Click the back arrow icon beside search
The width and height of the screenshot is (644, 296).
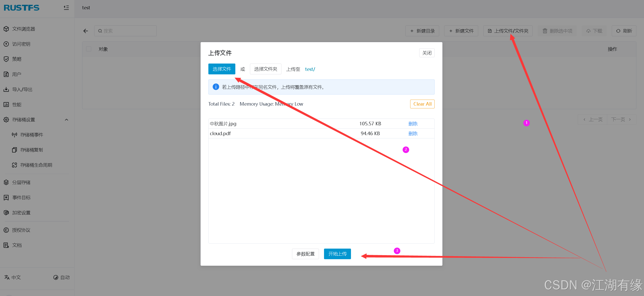point(86,31)
